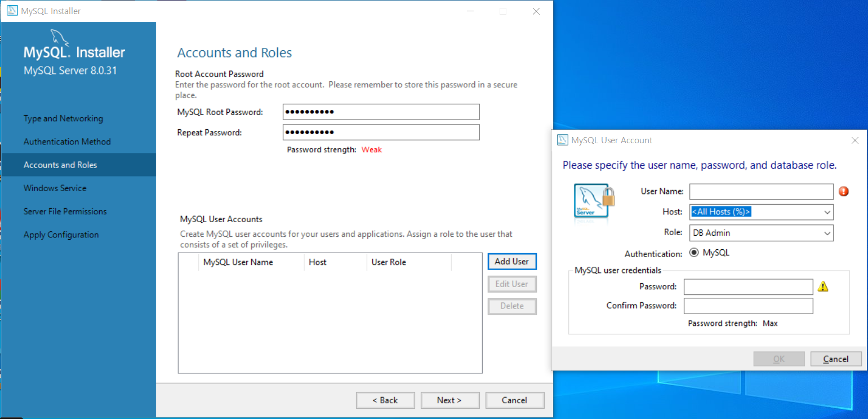Image resolution: width=868 pixels, height=419 pixels.
Task: Click OK in MySQL User Account dialog
Action: coord(779,359)
